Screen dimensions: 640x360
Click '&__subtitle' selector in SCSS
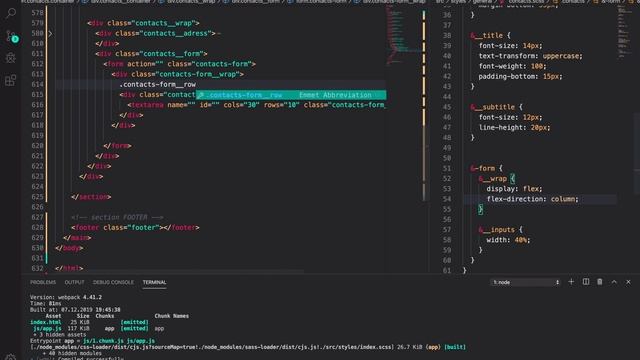tap(493, 107)
